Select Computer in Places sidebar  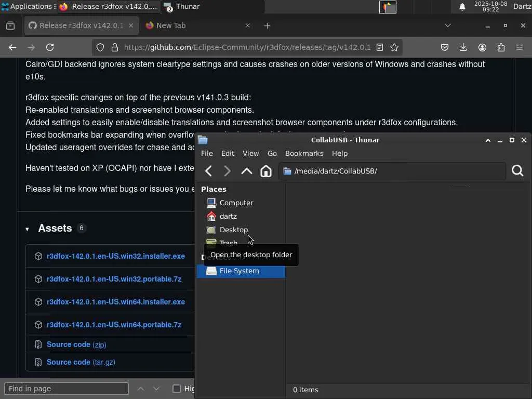(x=241, y=203)
